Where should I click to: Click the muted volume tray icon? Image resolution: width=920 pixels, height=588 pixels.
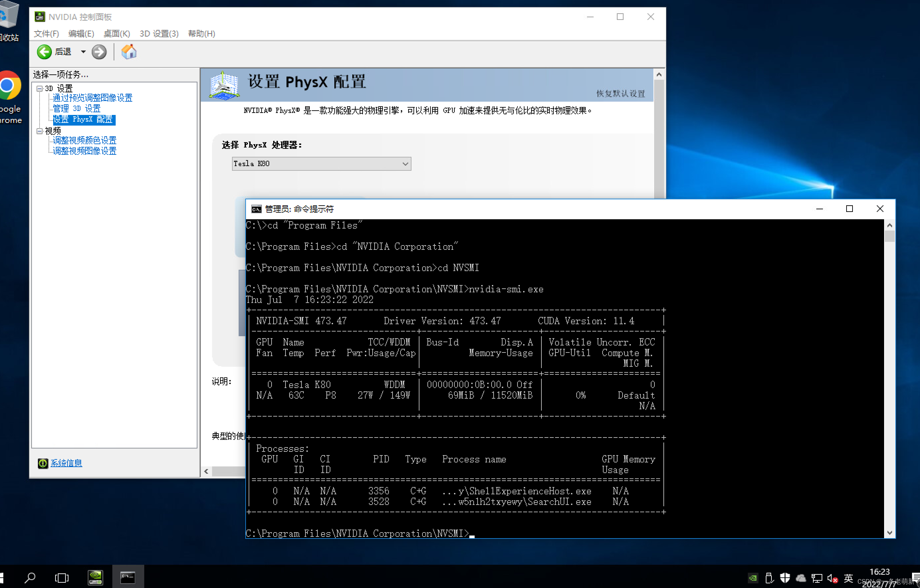(x=832, y=578)
